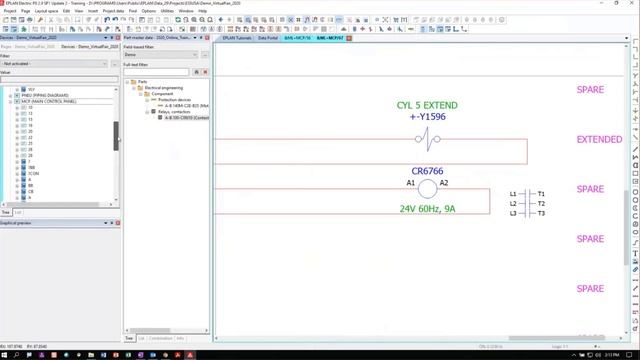The image size is (640, 360).
Task: Open the Part master data panel dropdown arrow
Action: [195, 38]
